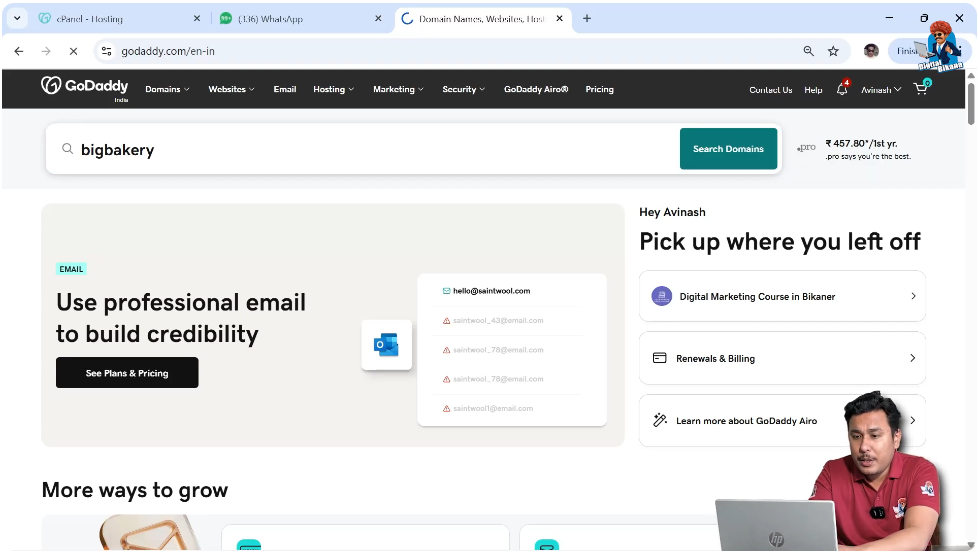
Task: Click the page vertical scrollbar thumb
Action: (971, 103)
